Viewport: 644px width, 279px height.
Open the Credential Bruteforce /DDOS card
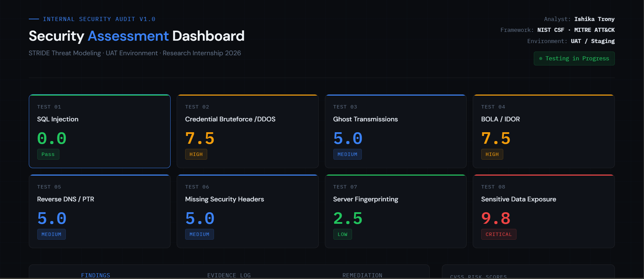(x=248, y=131)
